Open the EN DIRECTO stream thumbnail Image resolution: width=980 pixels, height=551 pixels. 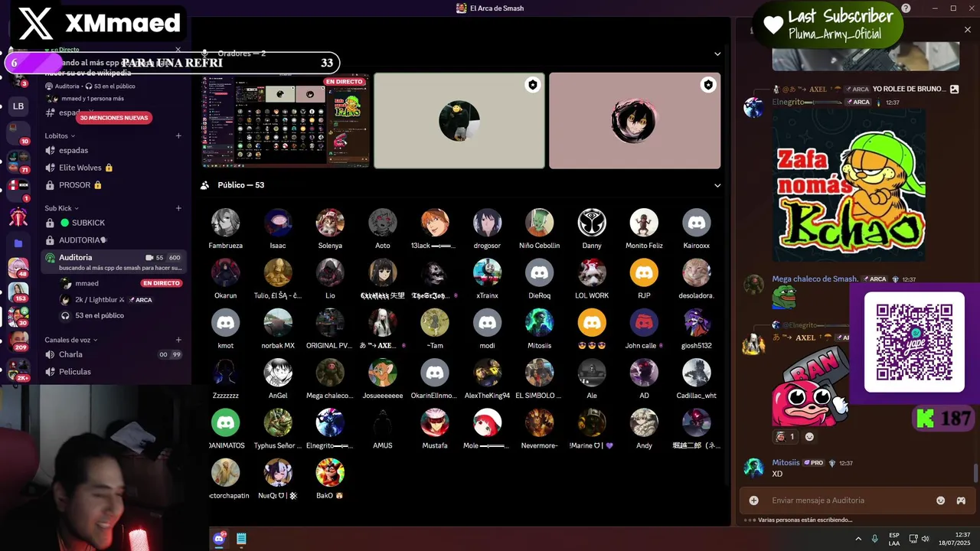pos(286,121)
